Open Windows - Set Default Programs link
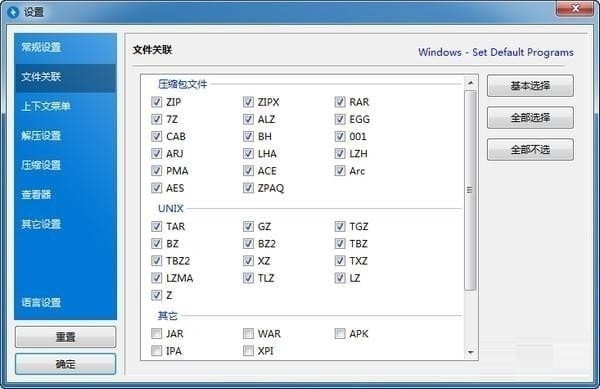Viewport: 600px width, 389px height. click(496, 52)
